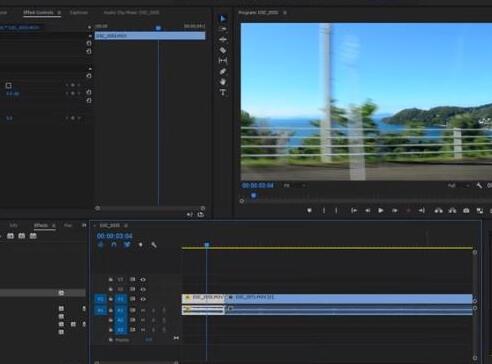Screen dimensions: 492x364
Task: Click the Lift button
Action: 438,211
